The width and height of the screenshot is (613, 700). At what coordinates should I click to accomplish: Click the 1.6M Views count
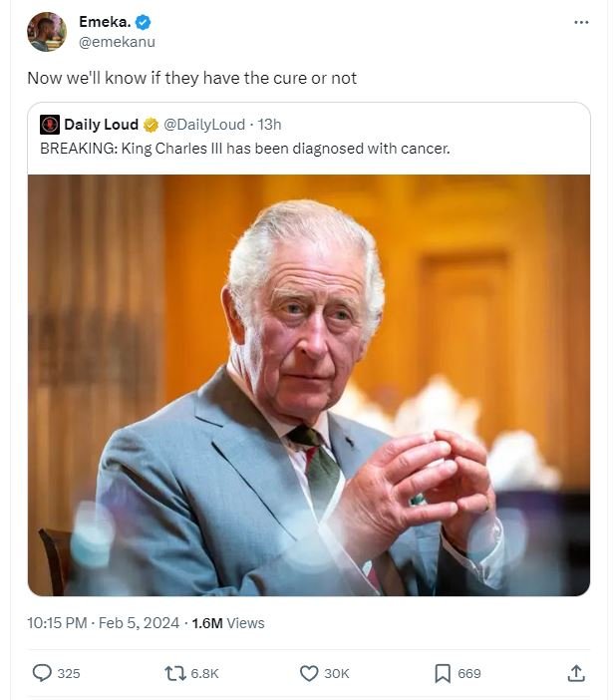click(227, 623)
